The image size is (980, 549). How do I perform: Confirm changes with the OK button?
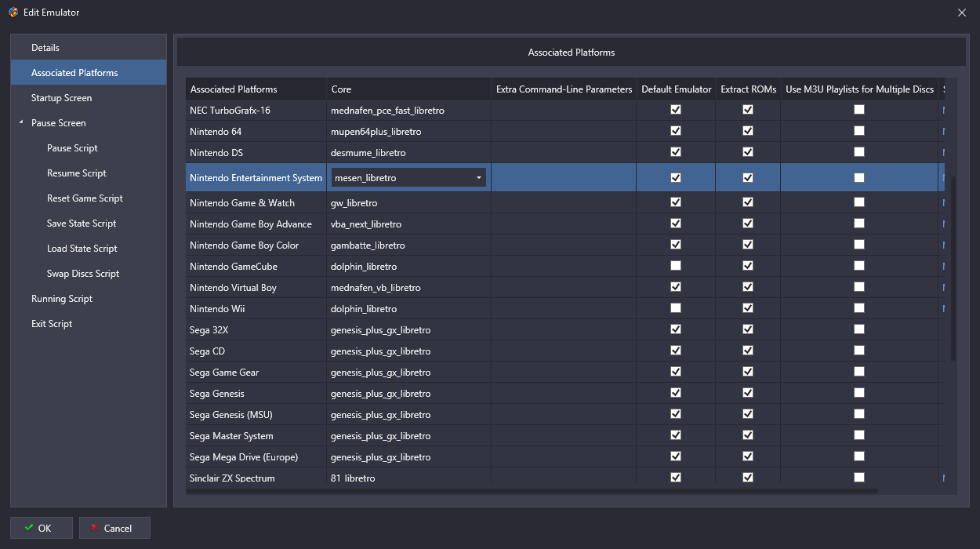42,528
